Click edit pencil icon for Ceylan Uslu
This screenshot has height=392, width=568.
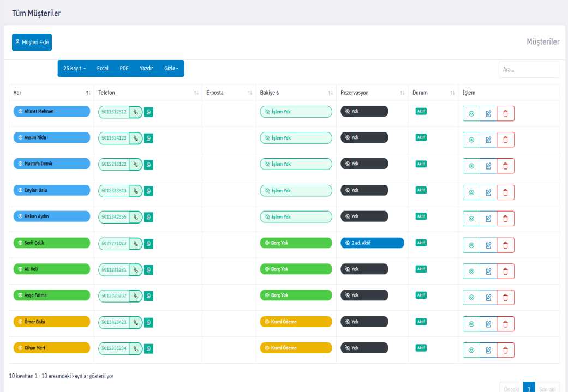pos(488,192)
